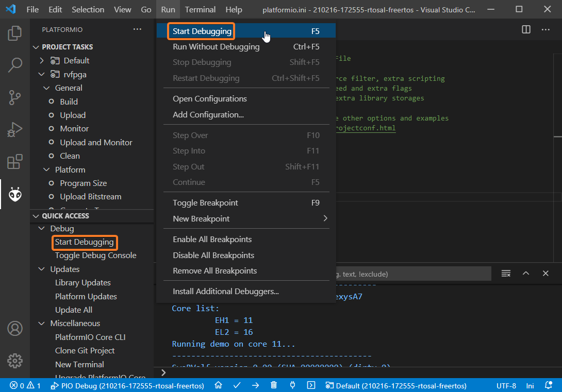The image size is (562, 392).
Task: Follow the projectconf.html link in the editor
Action: (x=366, y=128)
